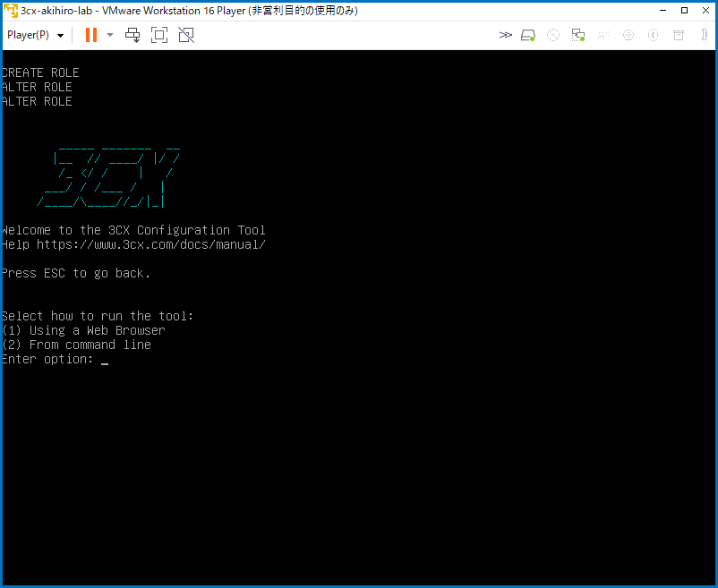Open the Player(P) menu

(x=35, y=35)
